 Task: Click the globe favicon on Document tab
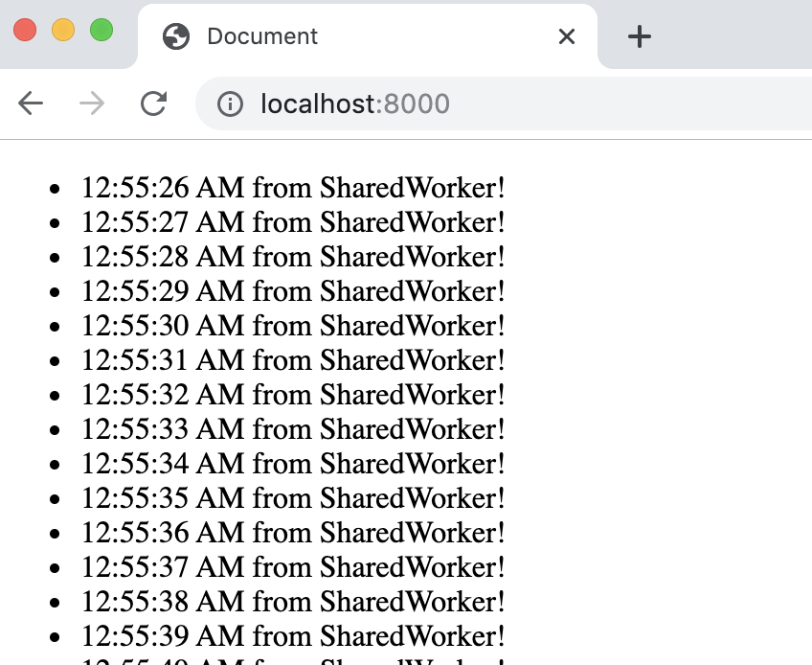[176, 36]
